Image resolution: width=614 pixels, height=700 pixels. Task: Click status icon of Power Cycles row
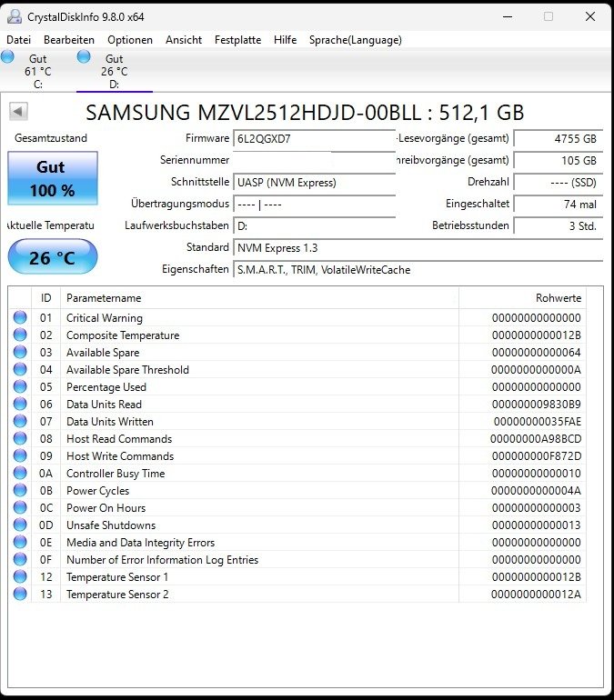coord(20,490)
